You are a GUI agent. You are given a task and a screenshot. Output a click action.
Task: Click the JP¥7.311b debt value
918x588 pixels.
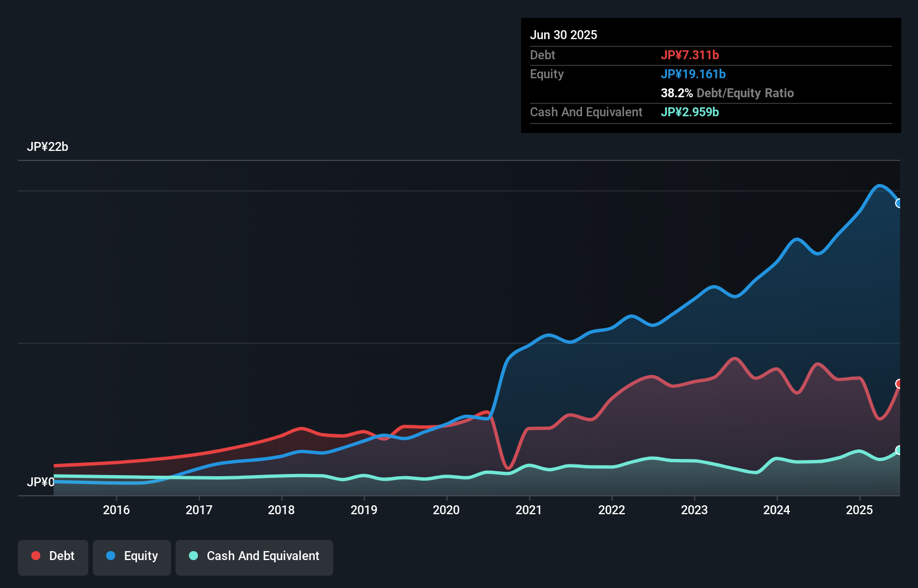pyautogui.click(x=690, y=55)
